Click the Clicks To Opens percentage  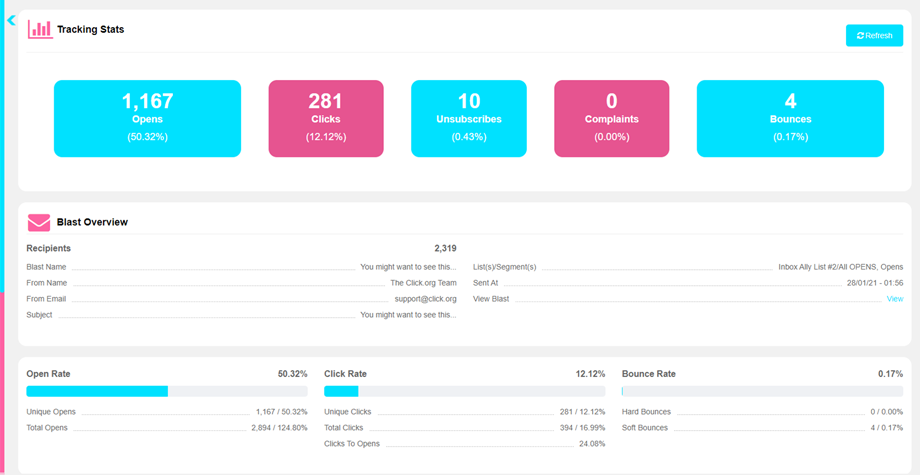(591, 444)
